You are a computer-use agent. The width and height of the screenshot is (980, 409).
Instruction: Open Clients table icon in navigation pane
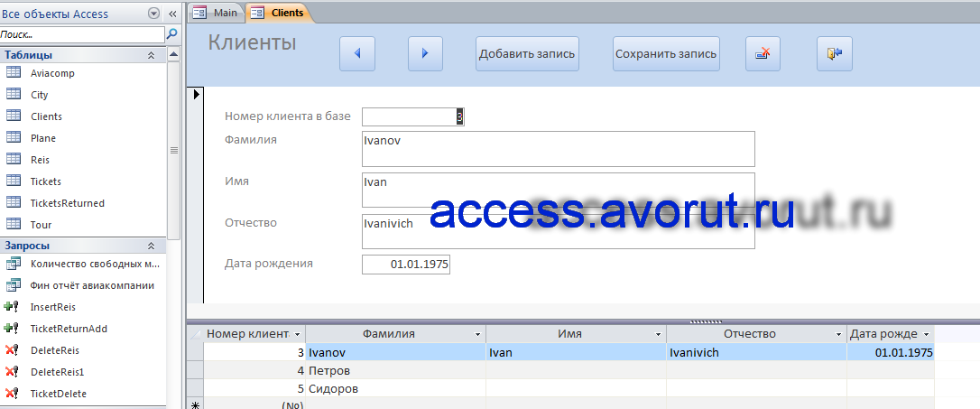[14, 116]
